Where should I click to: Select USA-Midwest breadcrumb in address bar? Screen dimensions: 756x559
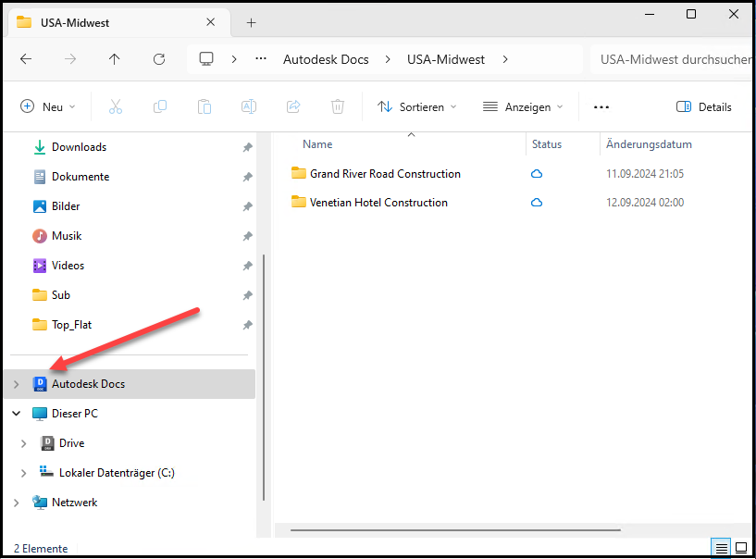tap(446, 59)
